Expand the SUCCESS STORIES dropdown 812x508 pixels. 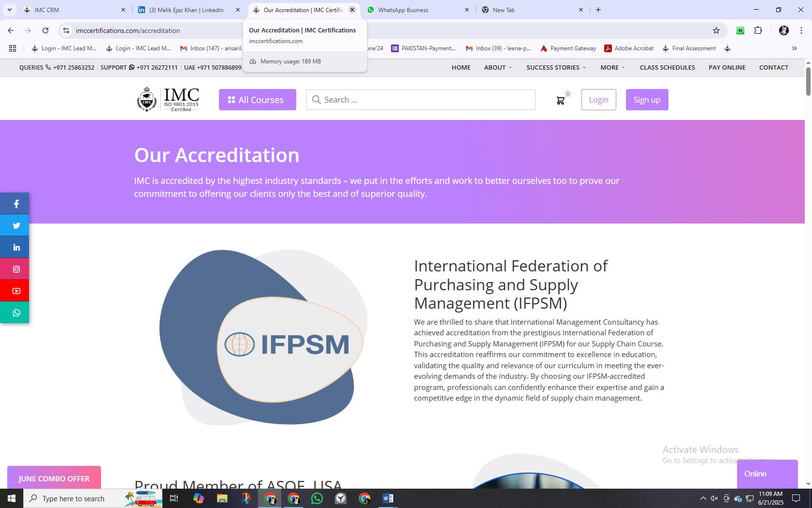click(556, 67)
